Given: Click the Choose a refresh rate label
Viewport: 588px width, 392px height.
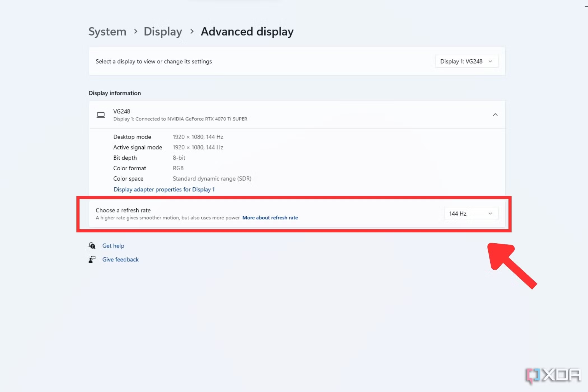Looking at the screenshot, I should [x=123, y=210].
